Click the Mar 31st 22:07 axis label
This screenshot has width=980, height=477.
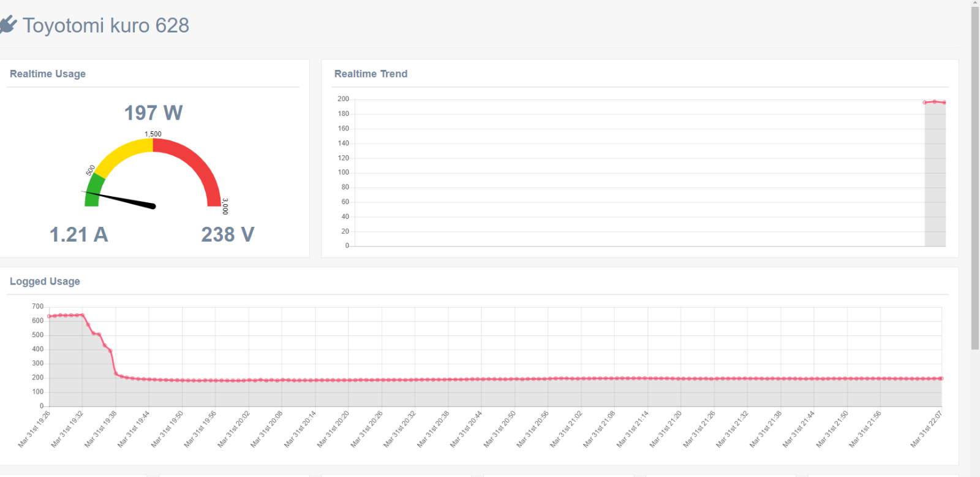click(x=927, y=429)
